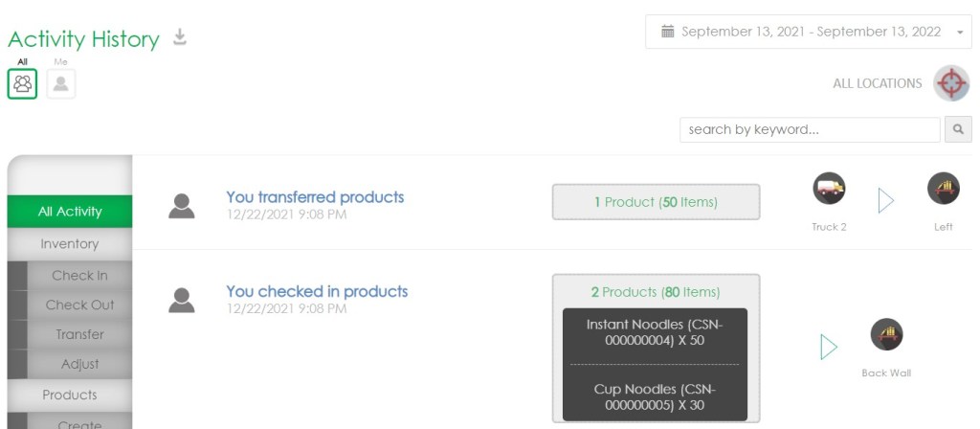
Task: Open the Inventory activity category
Action: point(70,244)
